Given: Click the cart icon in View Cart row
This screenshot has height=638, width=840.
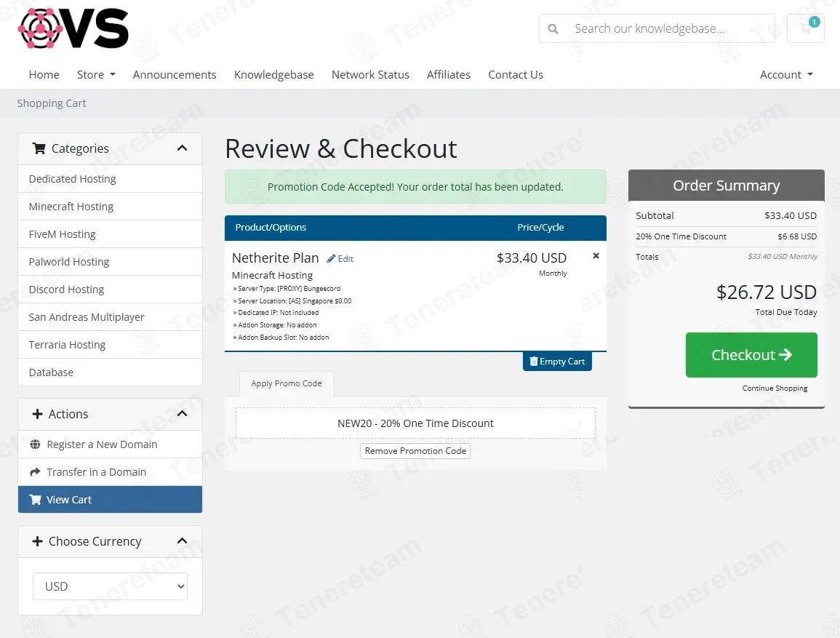Looking at the screenshot, I should point(36,500).
